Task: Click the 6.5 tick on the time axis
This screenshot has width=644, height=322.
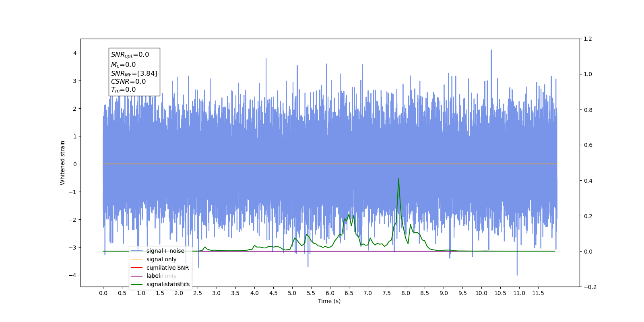Action: tap(349, 293)
